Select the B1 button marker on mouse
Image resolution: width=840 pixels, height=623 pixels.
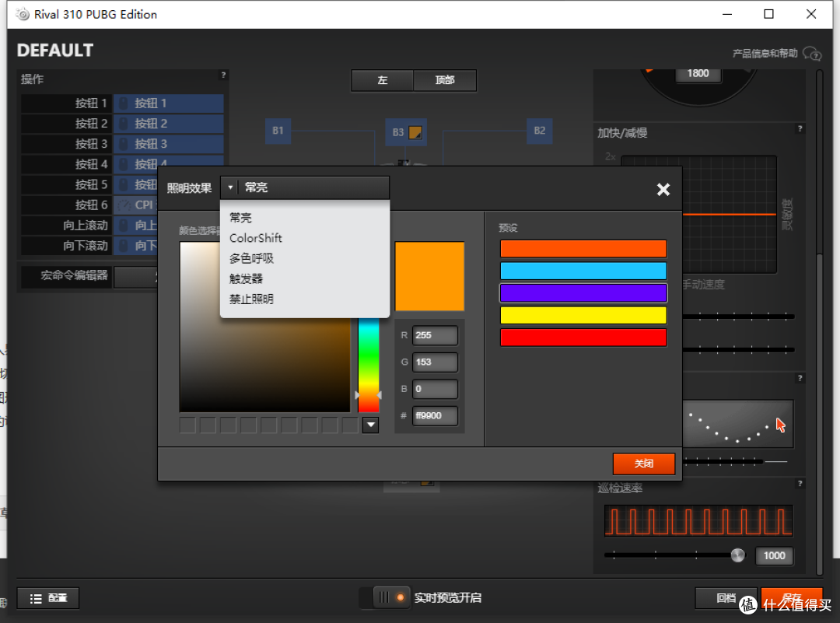point(278,131)
